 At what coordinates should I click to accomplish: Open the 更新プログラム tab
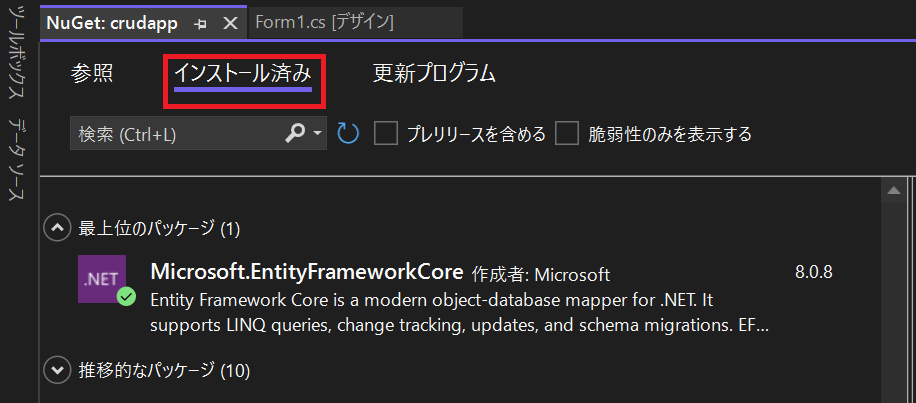tap(434, 73)
